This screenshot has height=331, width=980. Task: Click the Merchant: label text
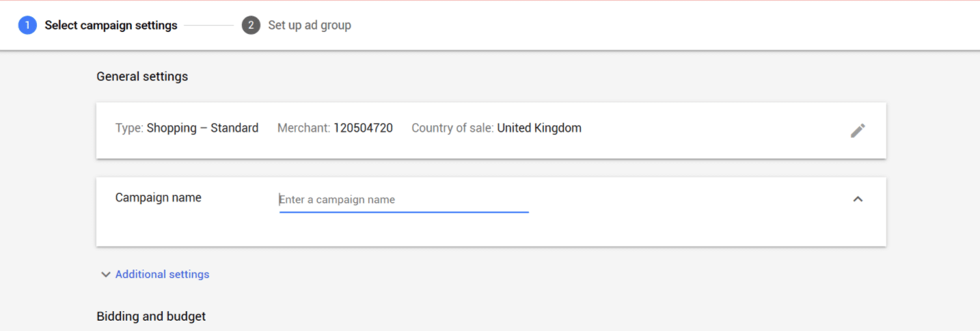coord(303,128)
